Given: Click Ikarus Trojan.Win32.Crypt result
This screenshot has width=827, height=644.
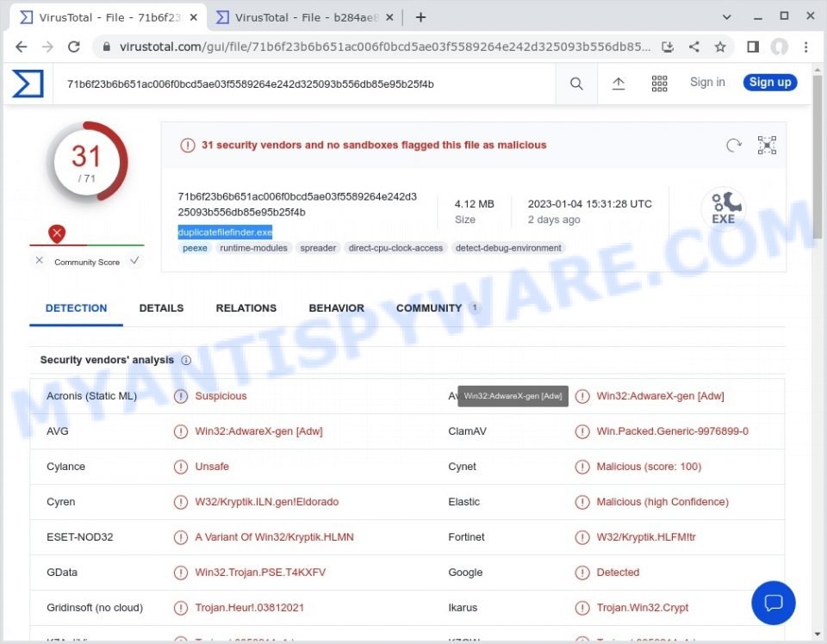Looking at the screenshot, I should pyautogui.click(x=643, y=608).
